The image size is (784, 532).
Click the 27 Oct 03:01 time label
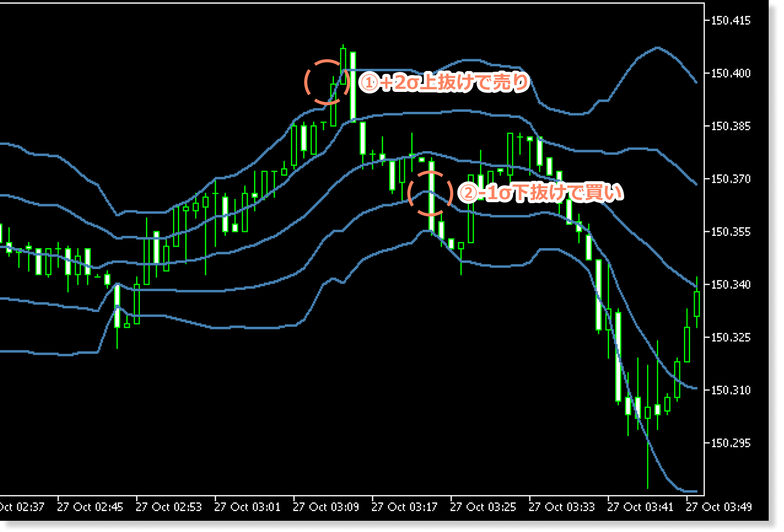247,507
